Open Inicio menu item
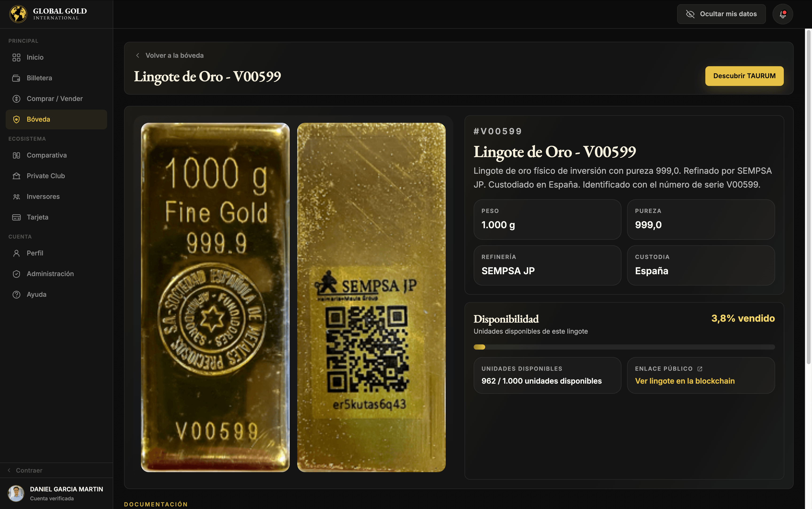 click(56, 58)
